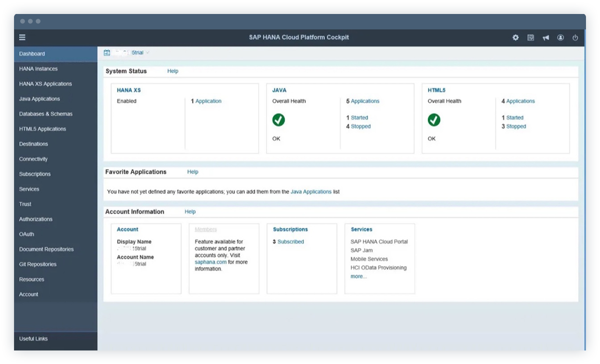Expand the 5trial account dropdown

147,52
